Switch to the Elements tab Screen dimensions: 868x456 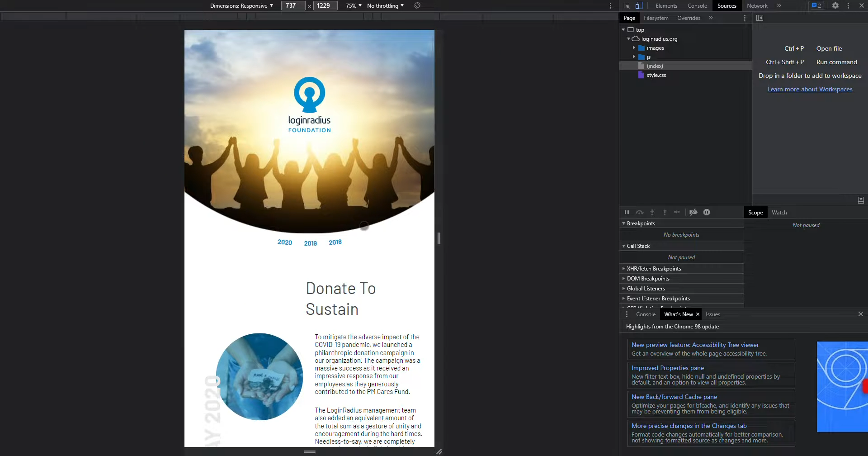[666, 6]
